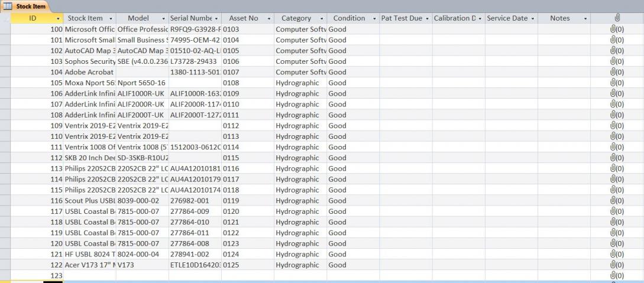Open attachments for row ID 114

[x=617, y=179]
